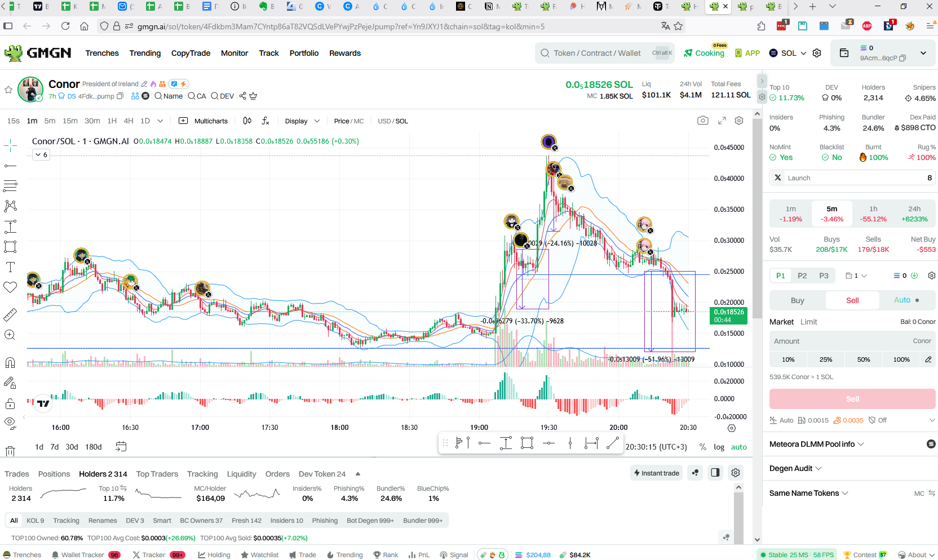Click the Multicharts button
This screenshot has width=938, height=560.
pos(203,121)
